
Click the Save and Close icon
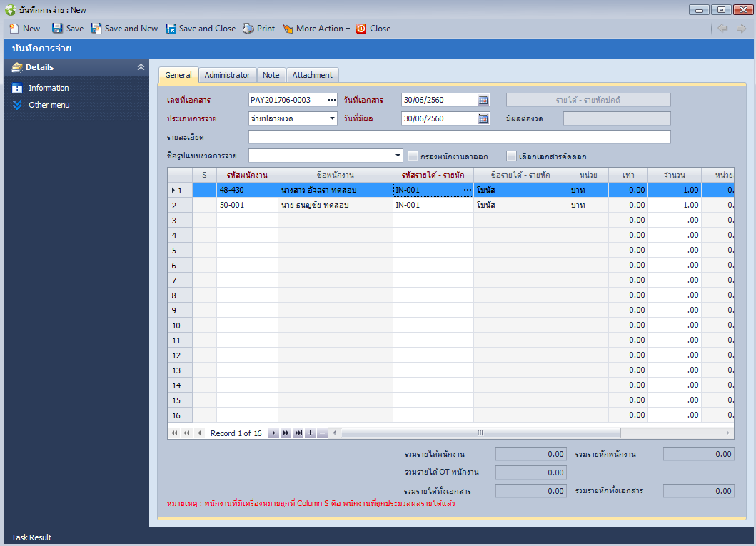click(x=170, y=29)
